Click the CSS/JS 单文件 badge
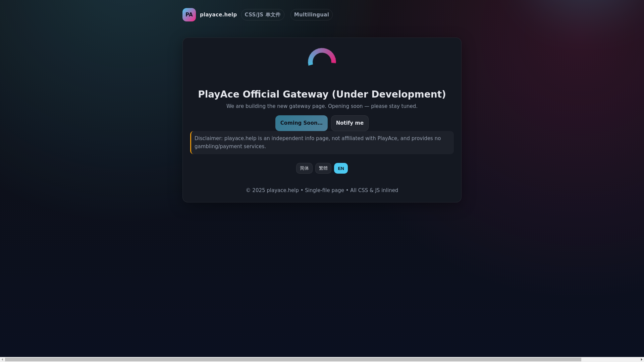644x362 pixels. (263, 15)
